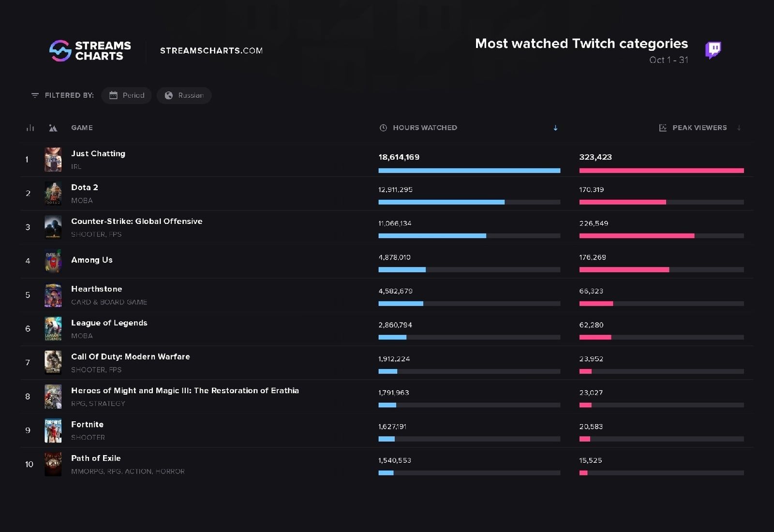Screen dimensions: 774x532
Task: Toggle the filter icon beside Filtered By
Action: point(34,95)
